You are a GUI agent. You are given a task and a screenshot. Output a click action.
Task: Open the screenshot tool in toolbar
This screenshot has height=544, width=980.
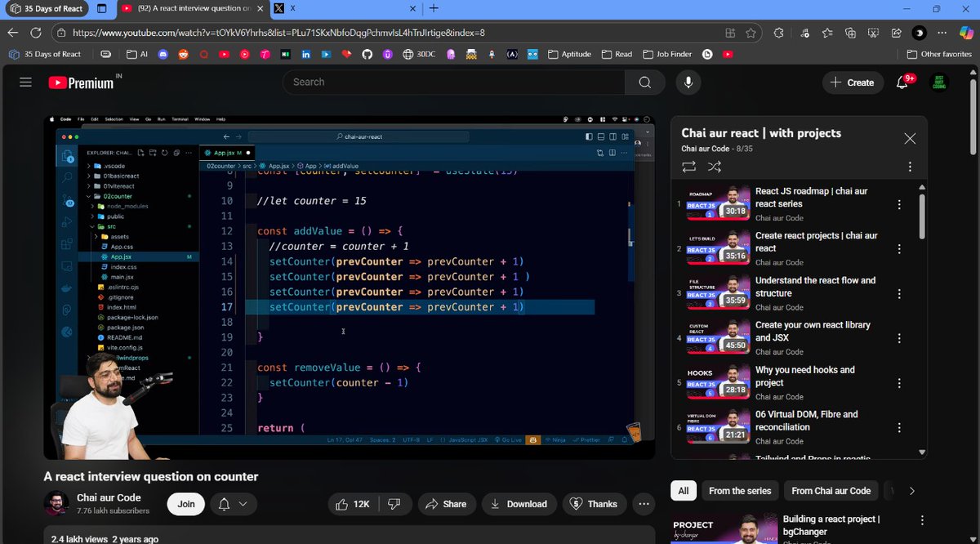[873, 33]
